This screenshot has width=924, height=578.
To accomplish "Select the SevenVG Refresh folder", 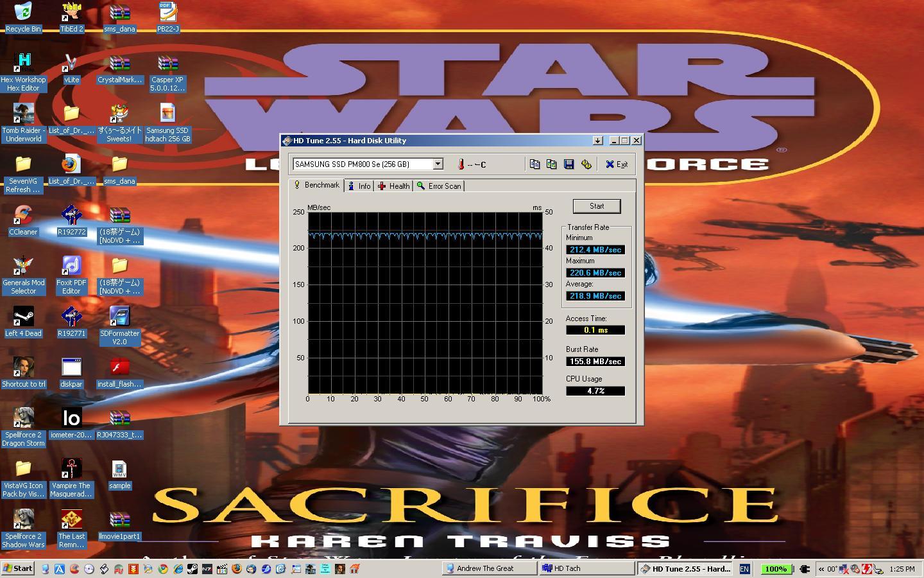I will [23, 173].
